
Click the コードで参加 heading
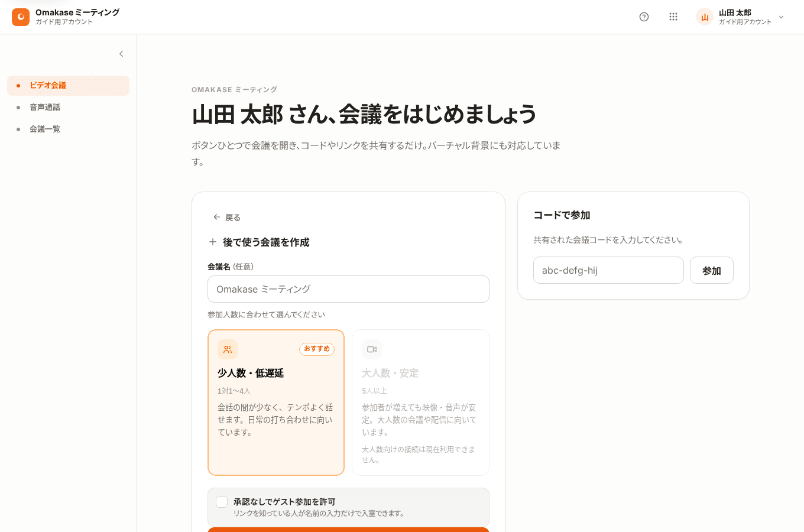562,215
